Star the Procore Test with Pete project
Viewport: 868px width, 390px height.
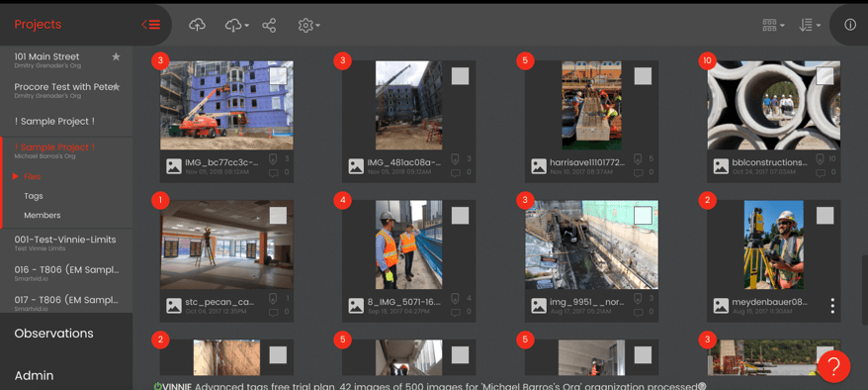(117, 87)
